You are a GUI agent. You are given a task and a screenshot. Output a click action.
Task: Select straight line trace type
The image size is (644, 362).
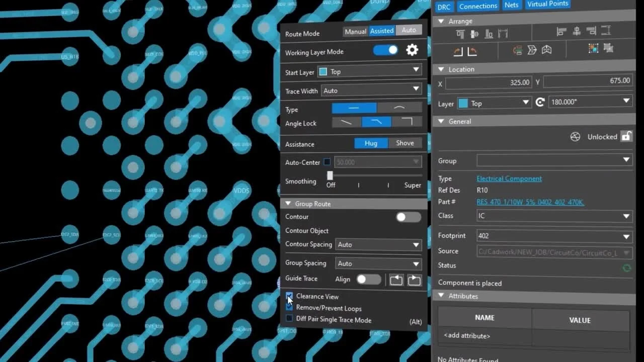point(354,108)
